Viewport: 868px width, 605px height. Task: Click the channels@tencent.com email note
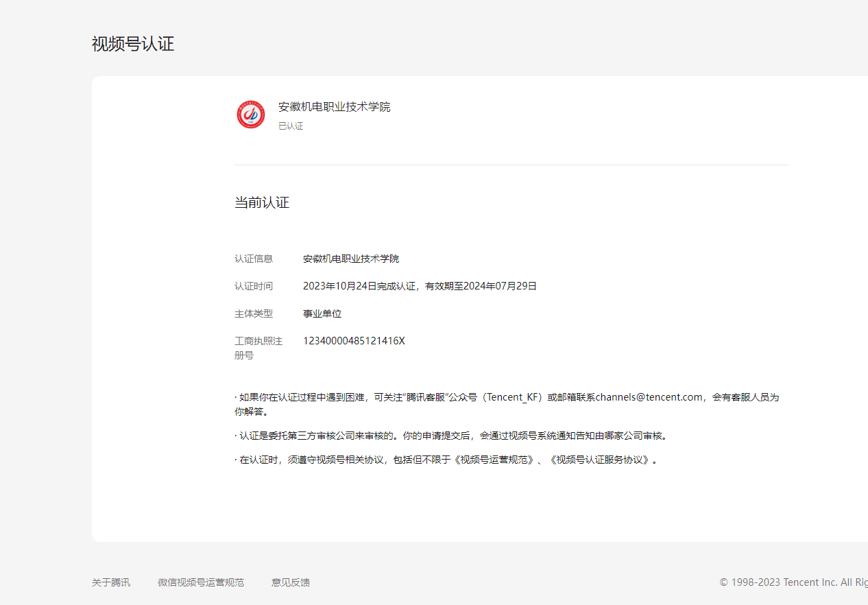coord(507,404)
